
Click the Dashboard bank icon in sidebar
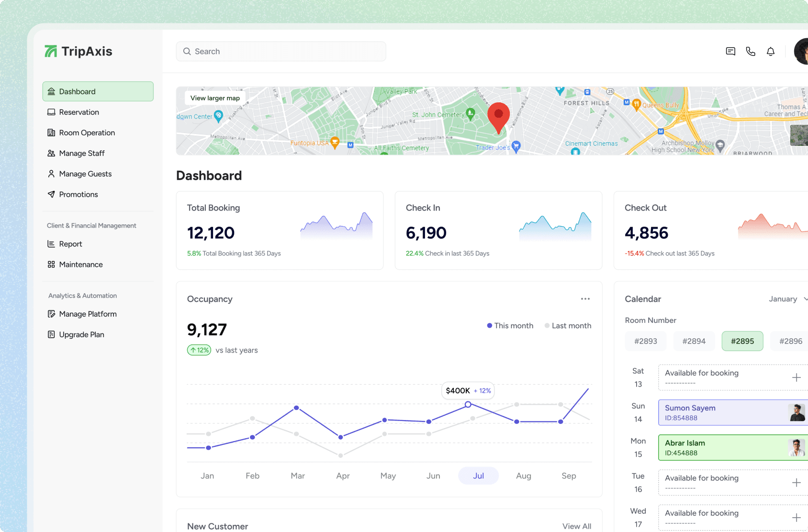[x=51, y=91]
